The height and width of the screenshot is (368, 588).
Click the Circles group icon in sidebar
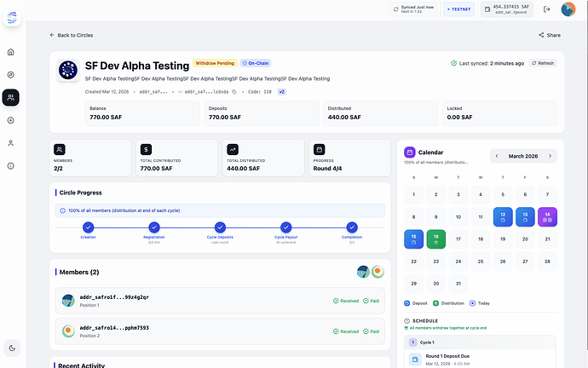(x=10, y=98)
